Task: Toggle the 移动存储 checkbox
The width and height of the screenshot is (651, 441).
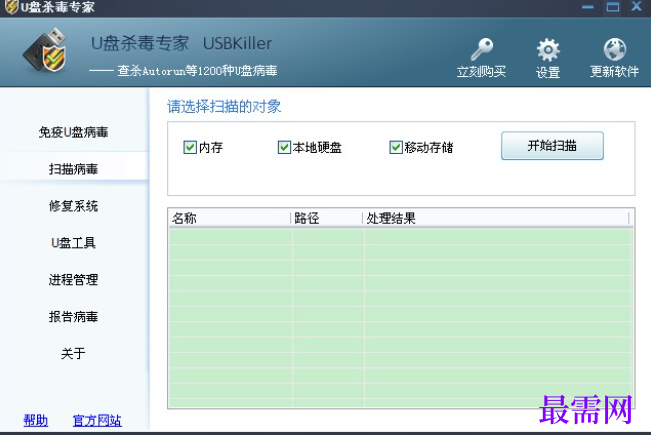Action: (x=396, y=147)
